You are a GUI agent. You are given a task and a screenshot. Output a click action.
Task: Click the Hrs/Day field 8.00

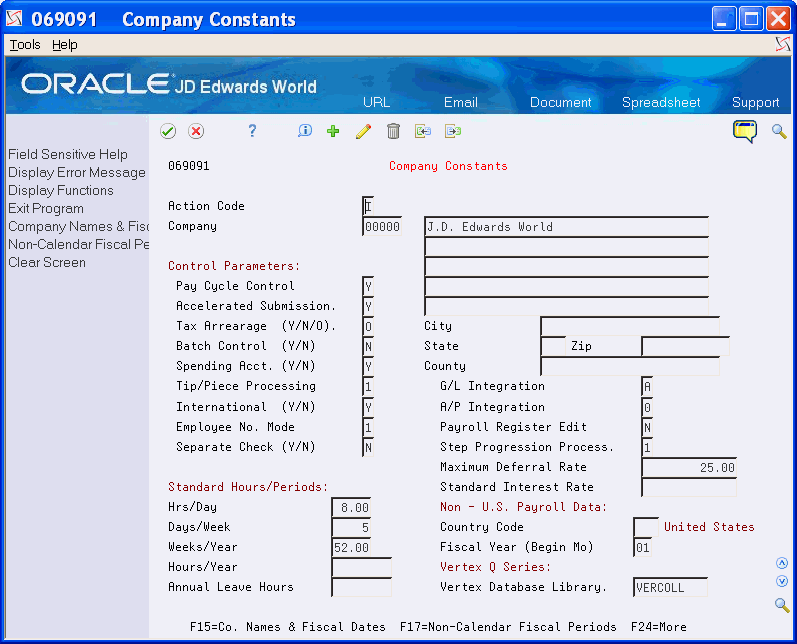click(x=351, y=507)
